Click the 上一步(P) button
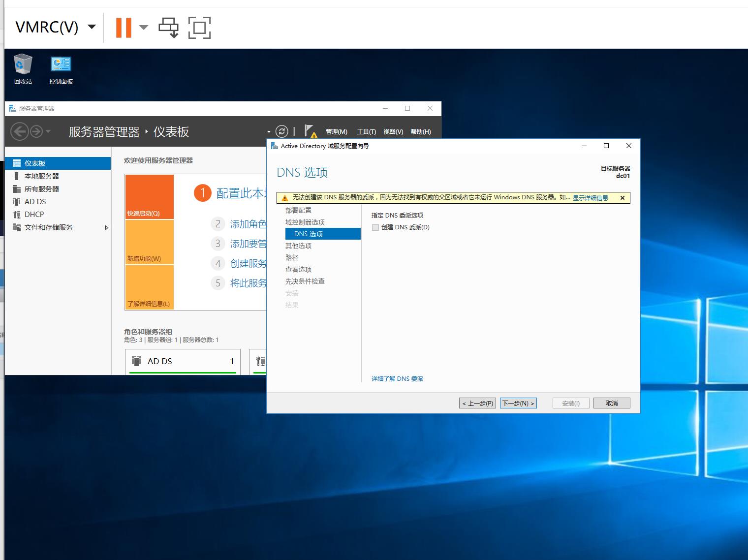 click(x=477, y=403)
